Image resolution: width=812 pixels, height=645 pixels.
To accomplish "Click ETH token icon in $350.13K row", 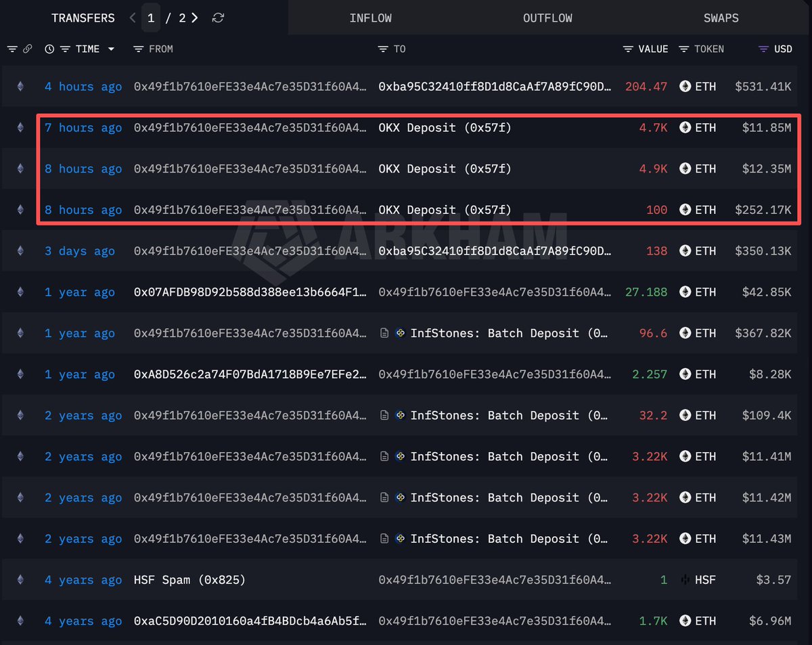I will click(x=685, y=251).
